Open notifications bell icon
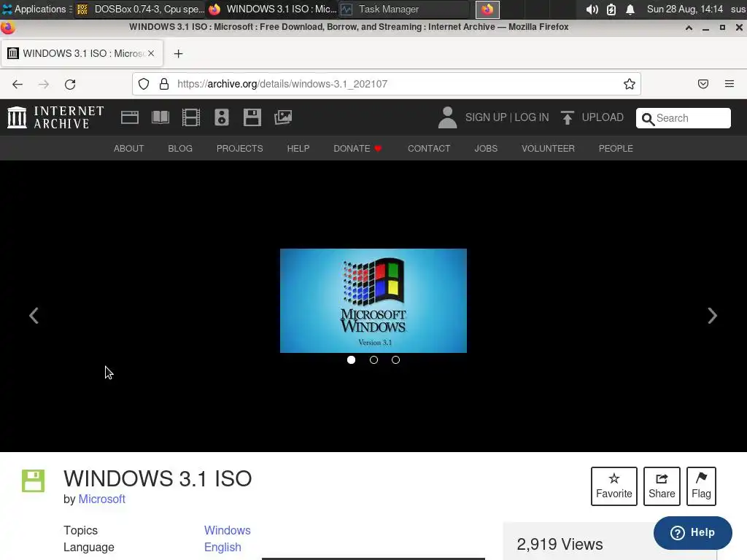747x560 pixels. (630, 9)
